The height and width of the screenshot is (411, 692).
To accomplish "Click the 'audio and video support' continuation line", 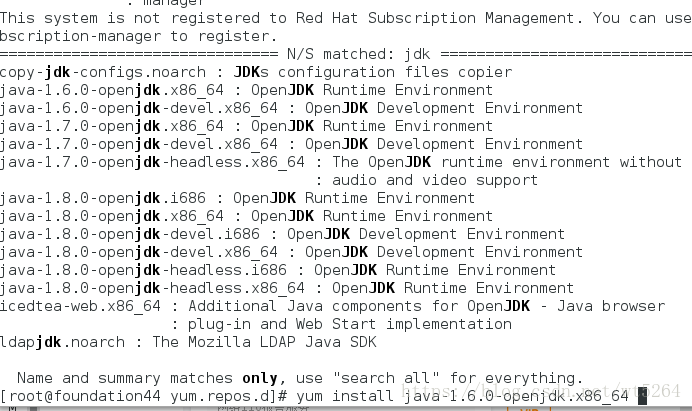I will tap(427, 180).
